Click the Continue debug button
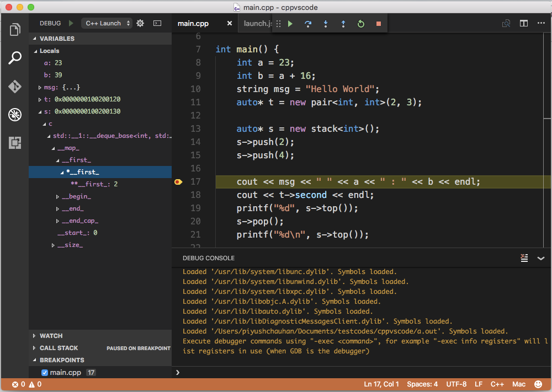This screenshot has height=392, width=552. (x=290, y=24)
